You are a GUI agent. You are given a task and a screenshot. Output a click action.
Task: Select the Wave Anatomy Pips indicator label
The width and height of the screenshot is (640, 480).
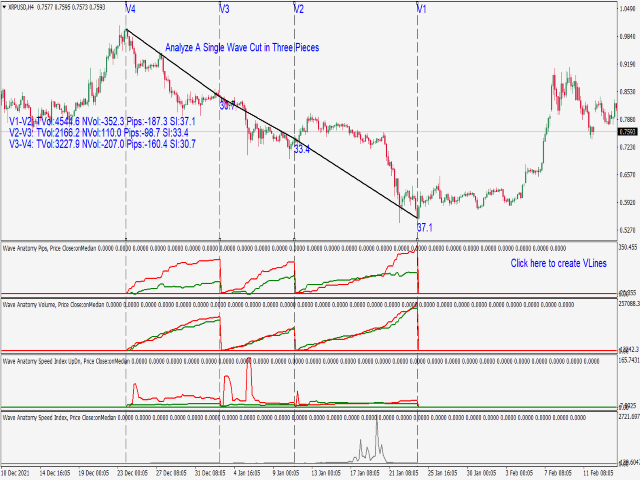point(25,248)
